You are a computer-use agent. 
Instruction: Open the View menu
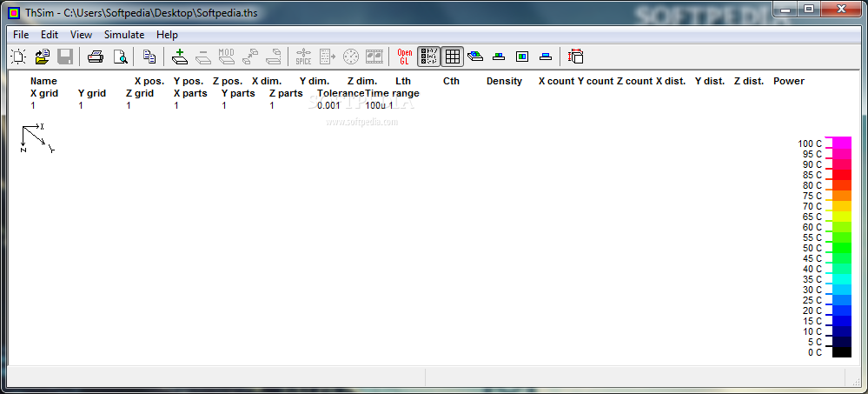[81, 35]
